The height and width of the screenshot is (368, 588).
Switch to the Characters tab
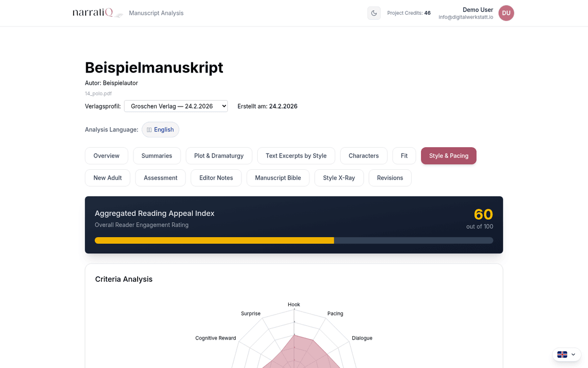[x=364, y=156]
